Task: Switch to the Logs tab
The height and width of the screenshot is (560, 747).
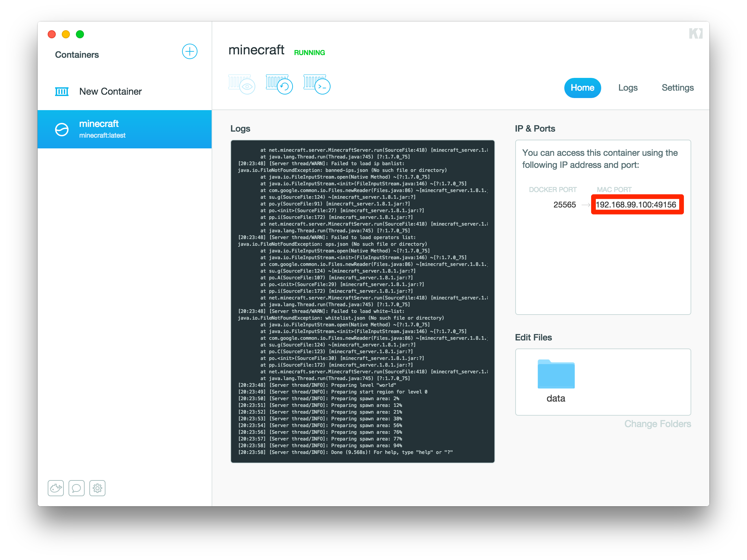Action: tap(627, 88)
